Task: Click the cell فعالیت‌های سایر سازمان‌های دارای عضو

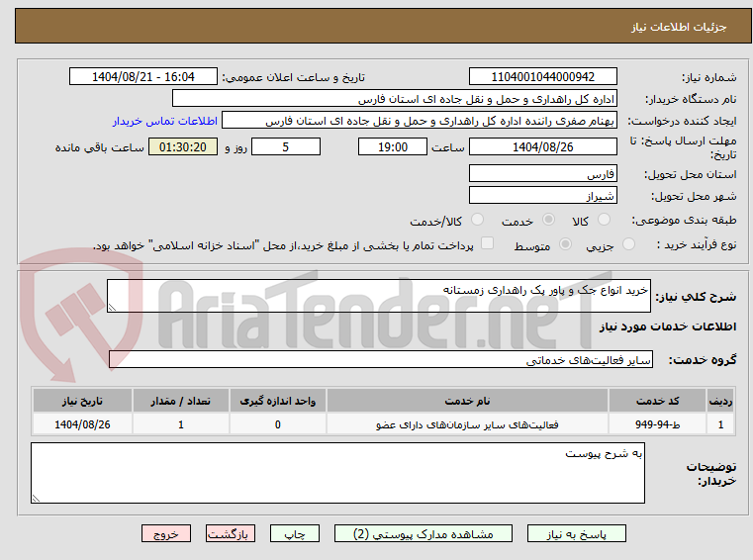Action: coord(467,424)
